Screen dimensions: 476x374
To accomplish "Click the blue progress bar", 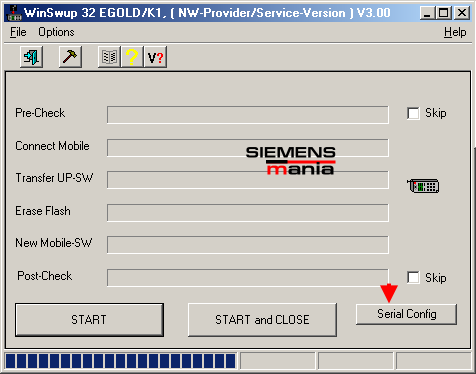I will click(x=121, y=361).
